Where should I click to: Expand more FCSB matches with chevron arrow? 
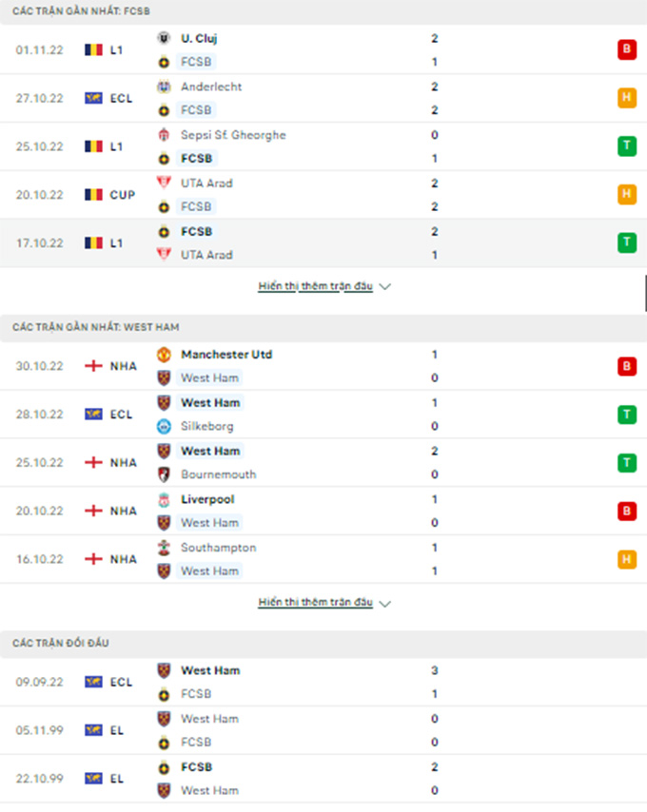(x=385, y=287)
